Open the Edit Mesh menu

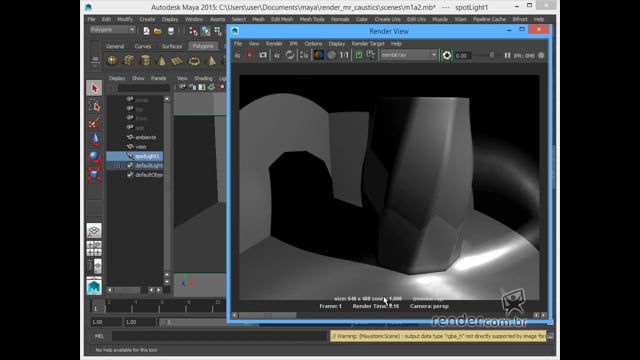click(282, 19)
